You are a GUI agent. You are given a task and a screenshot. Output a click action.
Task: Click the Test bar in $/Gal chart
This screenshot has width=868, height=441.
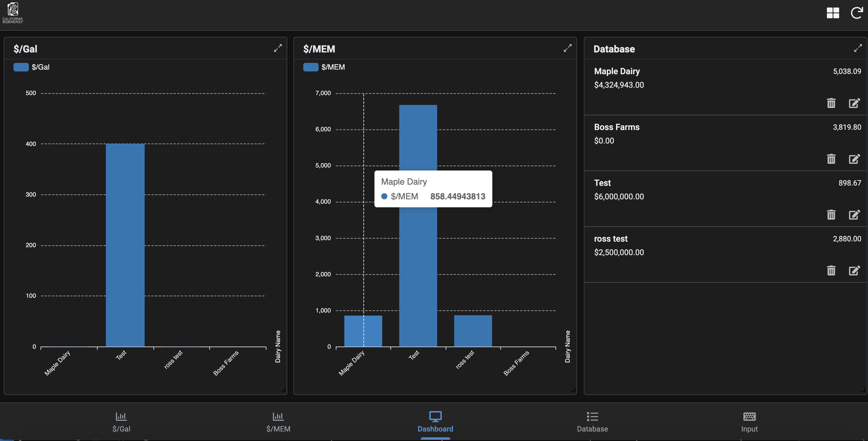[125, 245]
